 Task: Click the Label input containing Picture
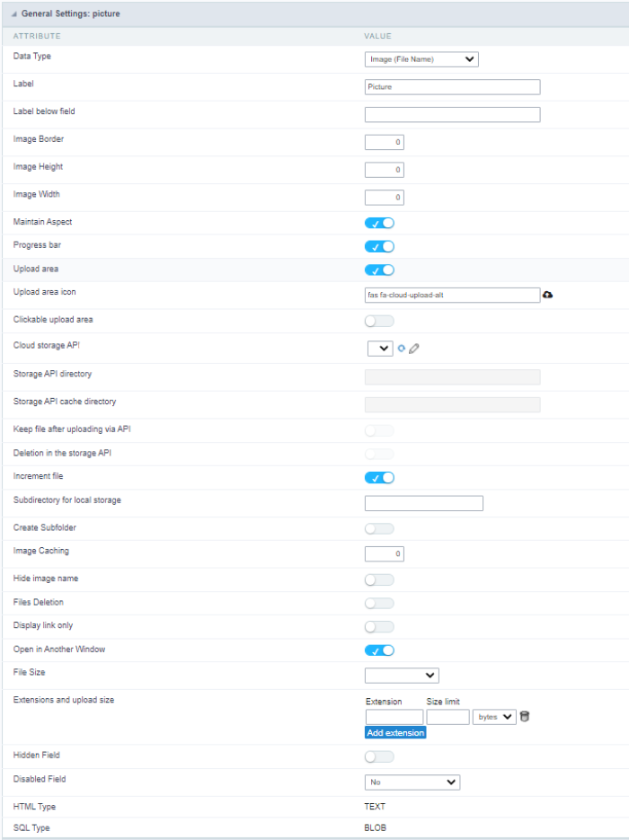coord(452,87)
